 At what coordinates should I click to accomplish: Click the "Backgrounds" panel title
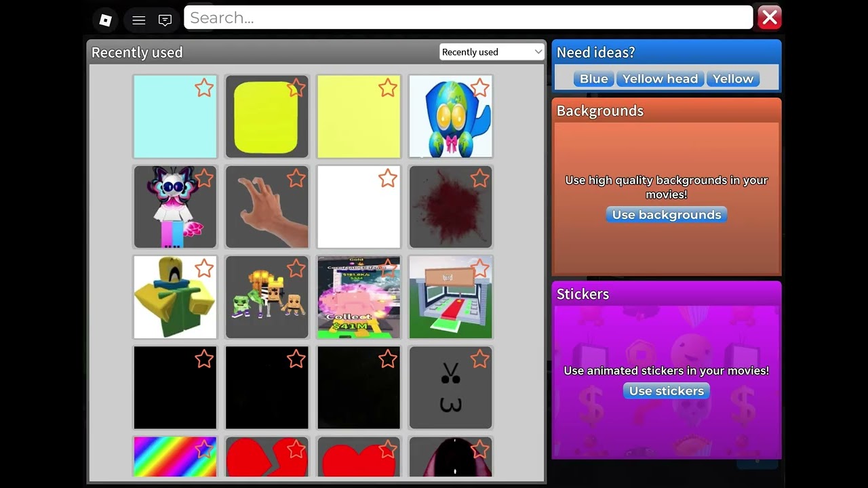[600, 111]
